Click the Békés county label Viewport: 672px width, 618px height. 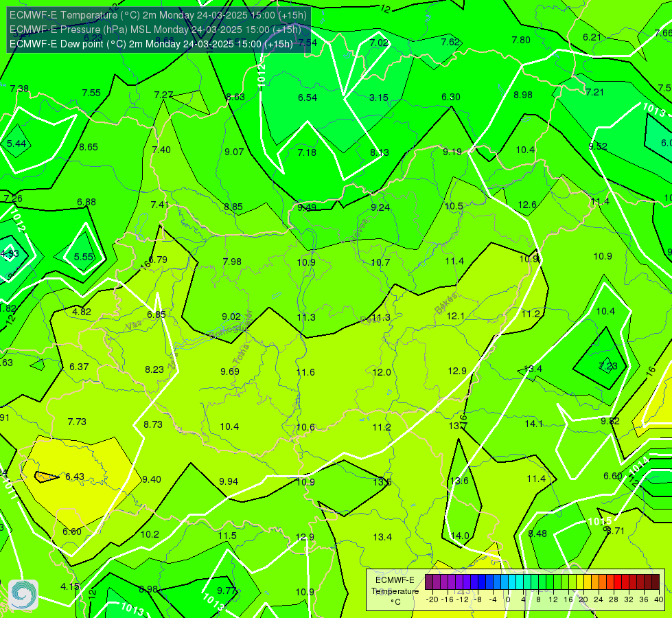click(x=445, y=304)
